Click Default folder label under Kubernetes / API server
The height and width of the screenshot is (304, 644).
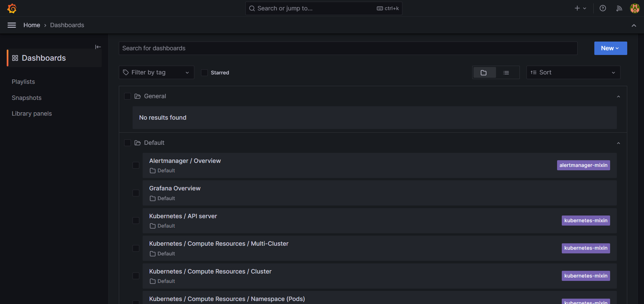(162, 226)
